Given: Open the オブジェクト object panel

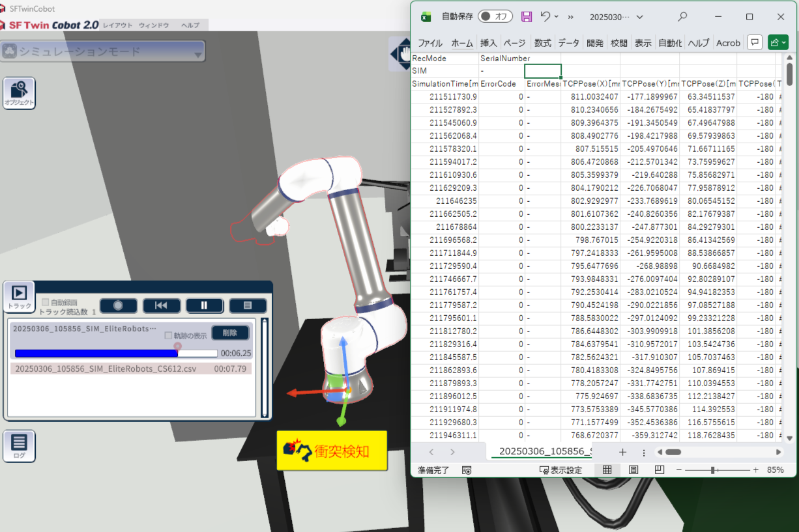Looking at the screenshot, I should [19, 93].
